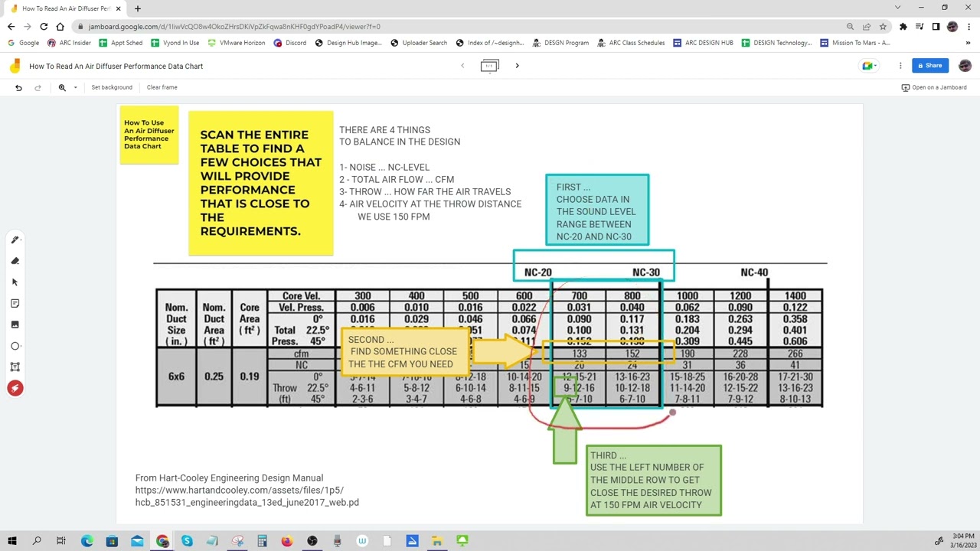This screenshot has height=551, width=980.
Task: Insert an image with Add image tool
Action: point(15,324)
